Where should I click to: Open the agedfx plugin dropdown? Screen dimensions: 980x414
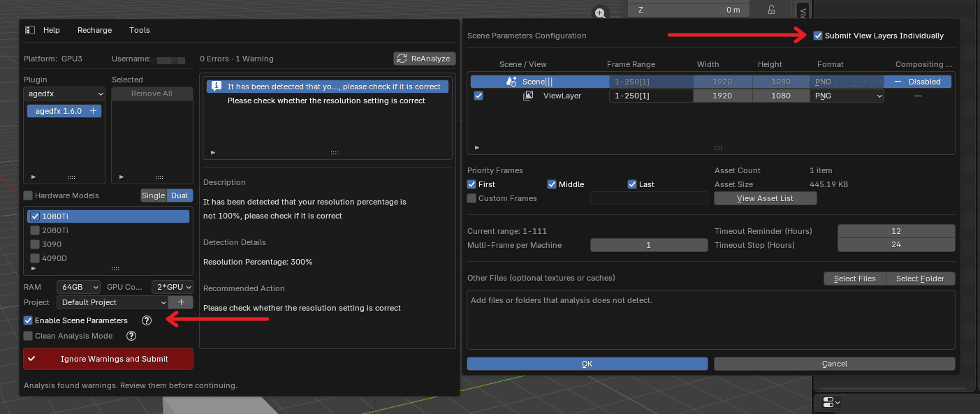[64, 94]
